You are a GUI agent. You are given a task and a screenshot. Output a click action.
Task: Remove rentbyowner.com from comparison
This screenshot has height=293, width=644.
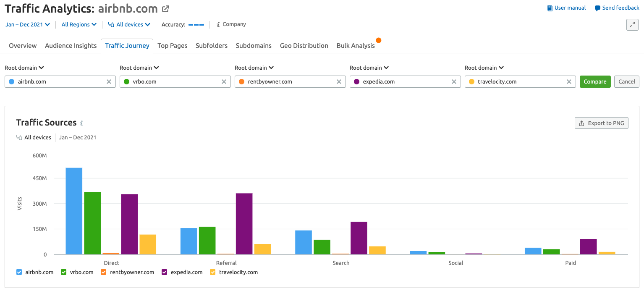coord(339,82)
